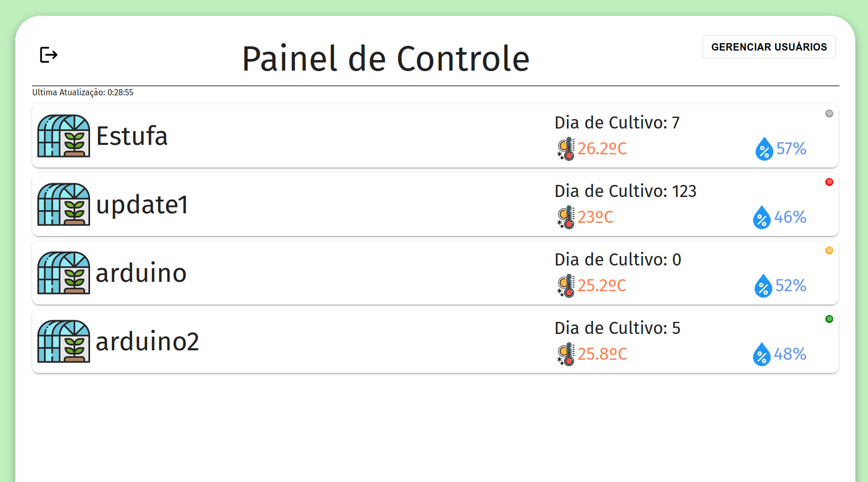Viewport: 868px width, 482px height.
Task: Click the humidity droplet icon for Estufa
Action: pos(764,149)
